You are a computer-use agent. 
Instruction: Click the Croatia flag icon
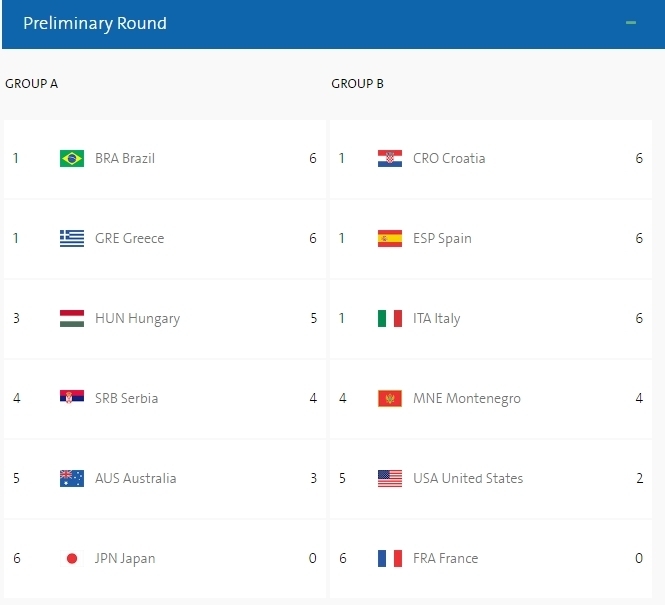click(x=390, y=158)
